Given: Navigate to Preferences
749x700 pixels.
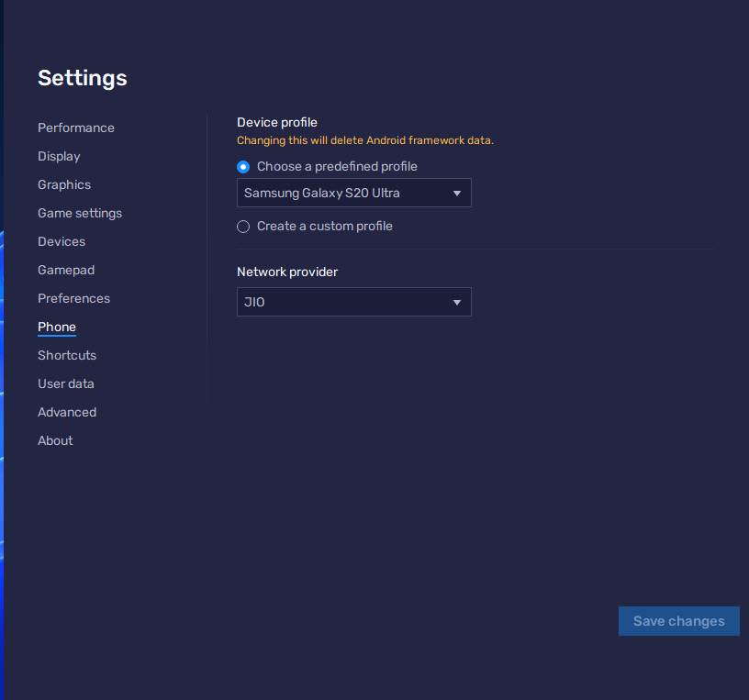Looking at the screenshot, I should (73, 298).
